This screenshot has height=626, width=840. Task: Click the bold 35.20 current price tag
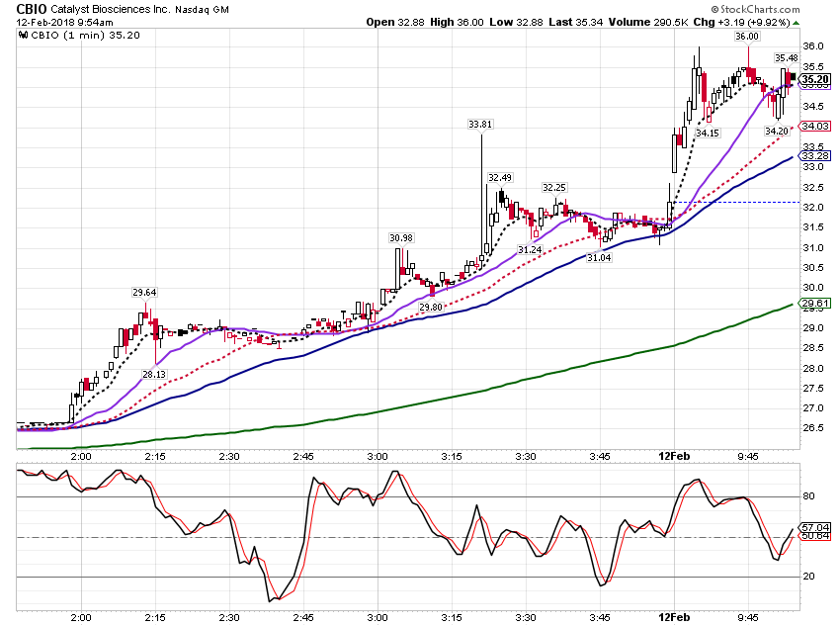pos(815,79)
